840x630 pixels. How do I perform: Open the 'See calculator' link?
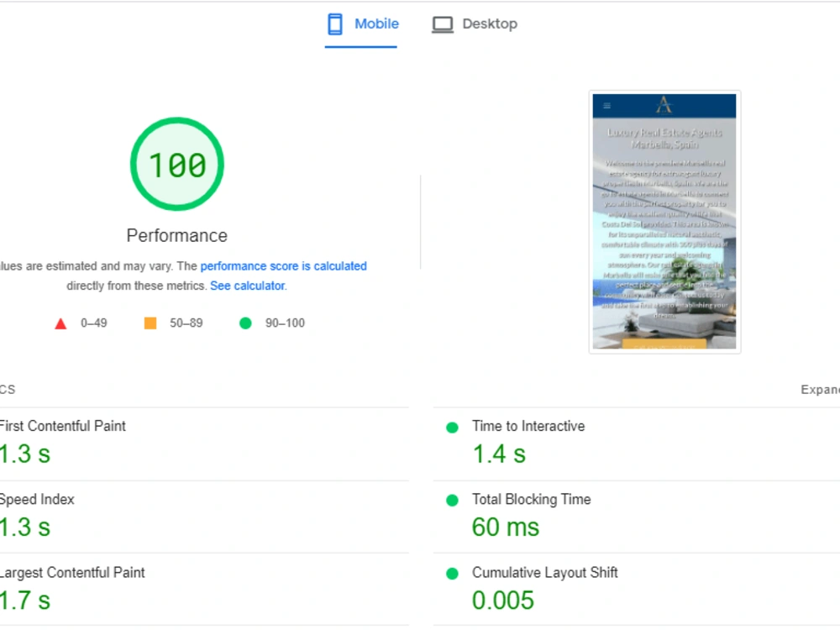[247, 286]
